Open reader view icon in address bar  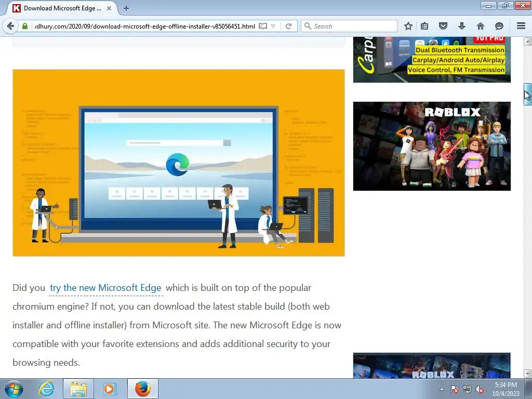pos(262,26)
